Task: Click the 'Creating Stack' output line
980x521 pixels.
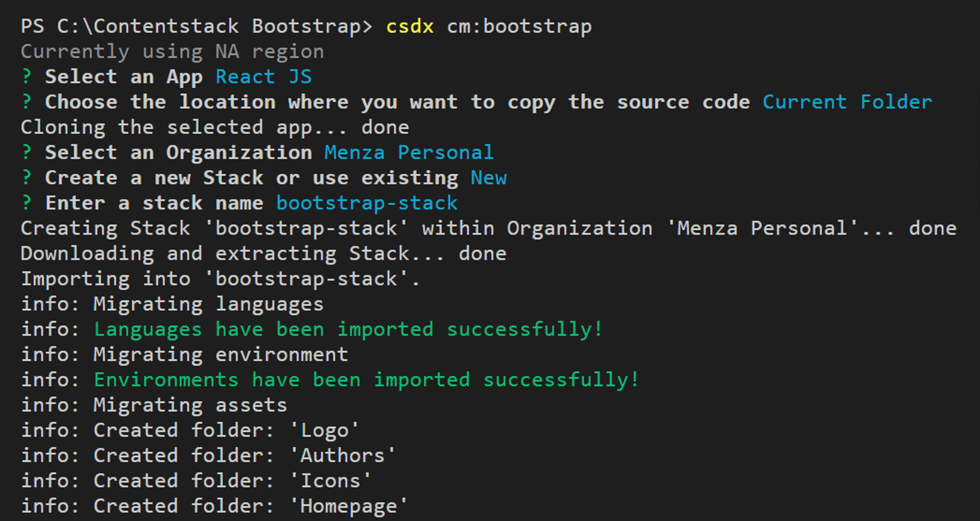Action: [488, 229]
